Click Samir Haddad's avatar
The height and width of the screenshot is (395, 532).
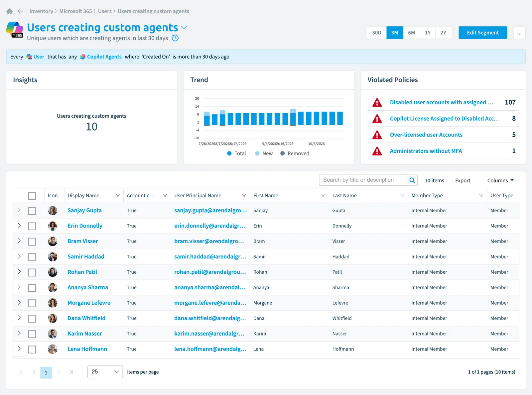pos(53,256)
